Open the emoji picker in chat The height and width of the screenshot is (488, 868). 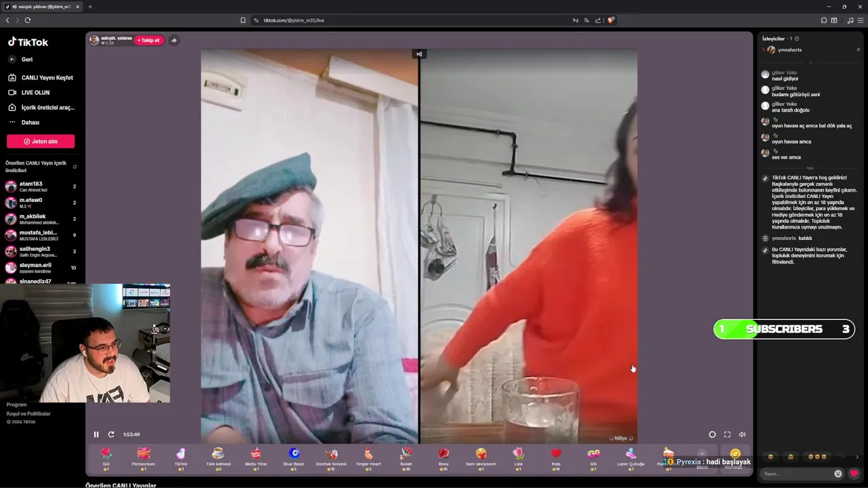point(838,474)
